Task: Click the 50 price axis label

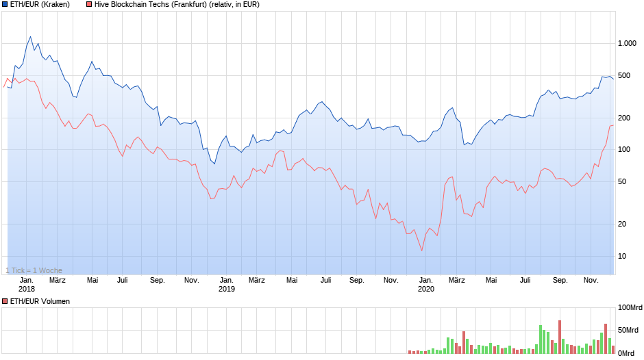Action: pos(622,182)
